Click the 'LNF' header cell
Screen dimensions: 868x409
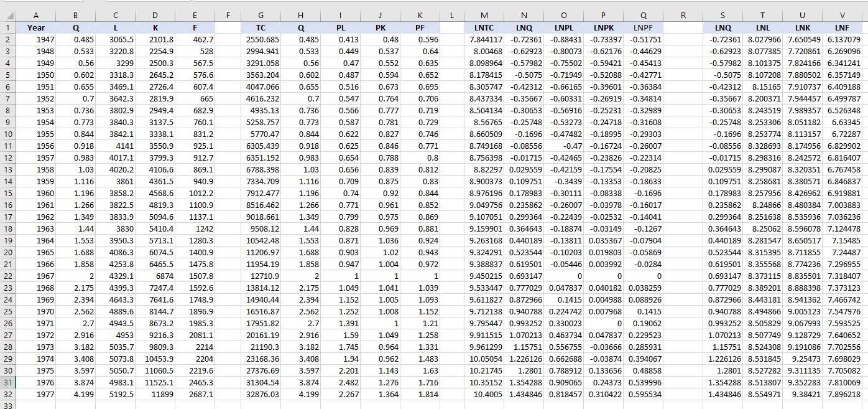843,27
